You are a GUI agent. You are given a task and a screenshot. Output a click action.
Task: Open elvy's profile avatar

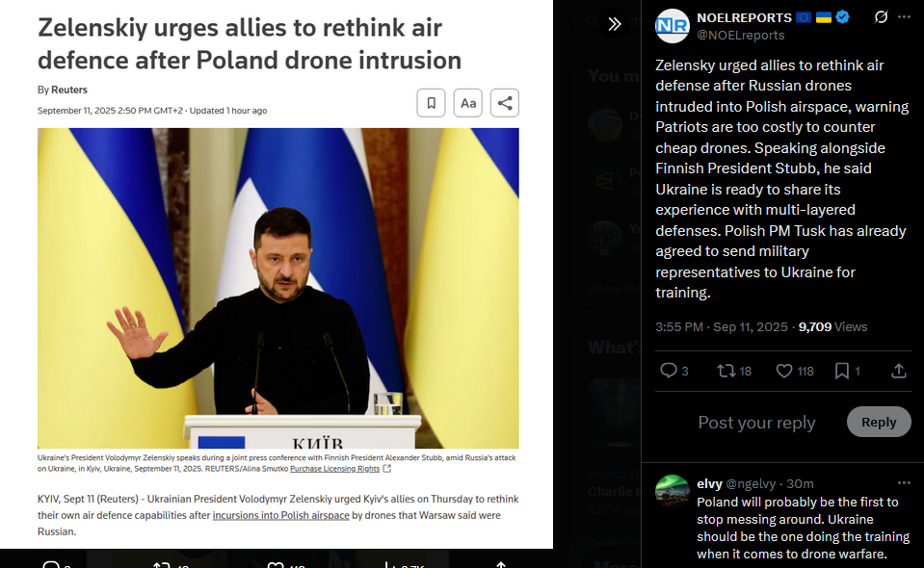tap(672, 491)
